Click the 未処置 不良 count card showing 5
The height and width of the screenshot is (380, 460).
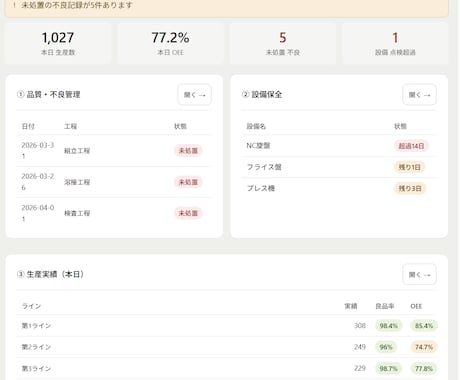tap(283, 43)
